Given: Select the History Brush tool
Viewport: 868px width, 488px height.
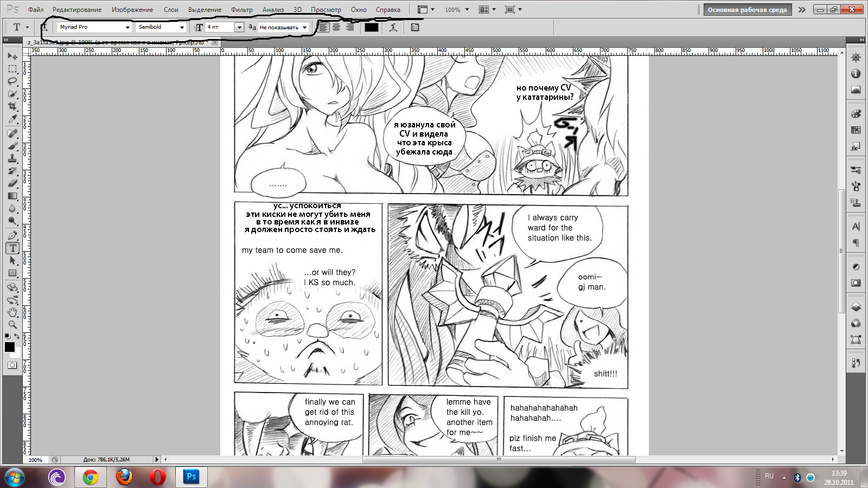Looking at the screenshot, I should tap(12, 171).
